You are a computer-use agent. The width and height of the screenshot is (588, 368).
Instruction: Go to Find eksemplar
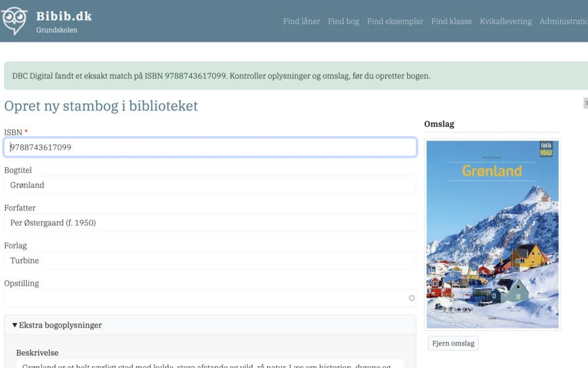[x=395, y=22]
